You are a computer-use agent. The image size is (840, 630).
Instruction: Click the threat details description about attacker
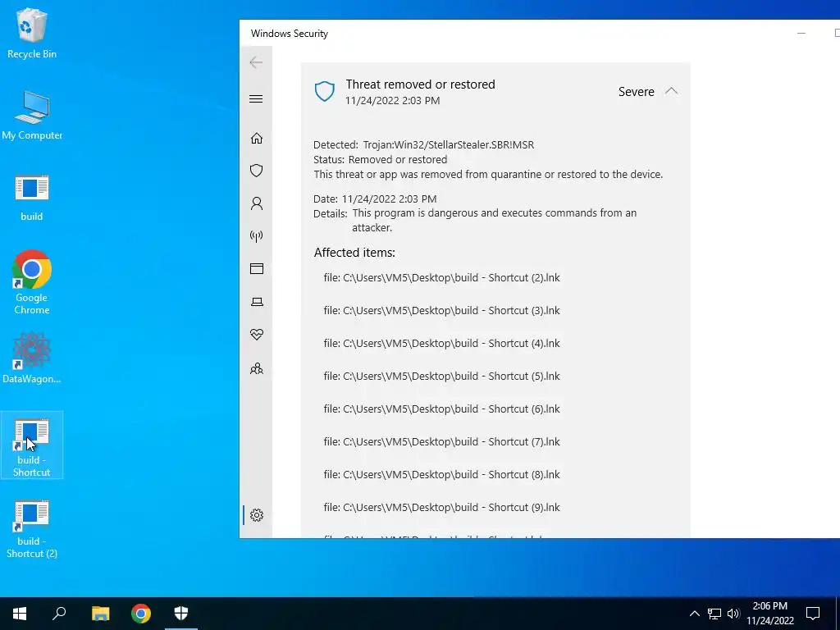pos(494,220)
